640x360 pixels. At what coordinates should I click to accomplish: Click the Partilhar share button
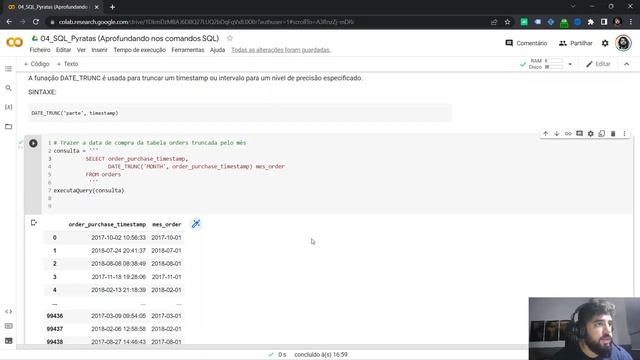click(x=576, y=43)
